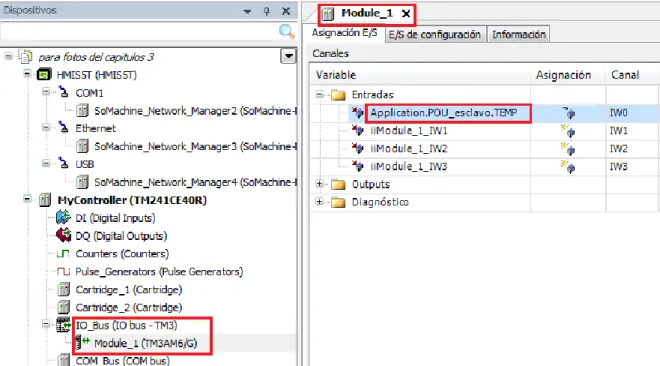Select Module_1 (TM3AM6/G) in tree

[x=146, y=343]
